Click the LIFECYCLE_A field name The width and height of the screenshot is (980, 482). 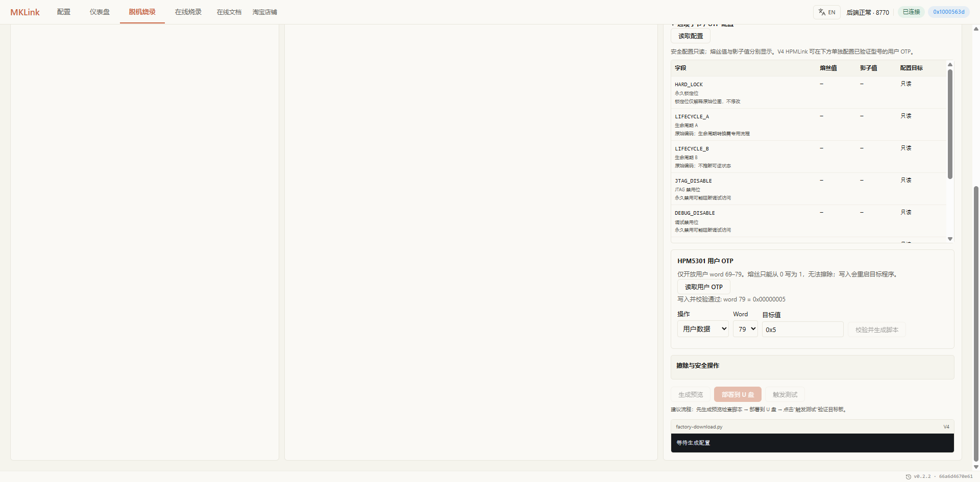(x=692, y=117)
